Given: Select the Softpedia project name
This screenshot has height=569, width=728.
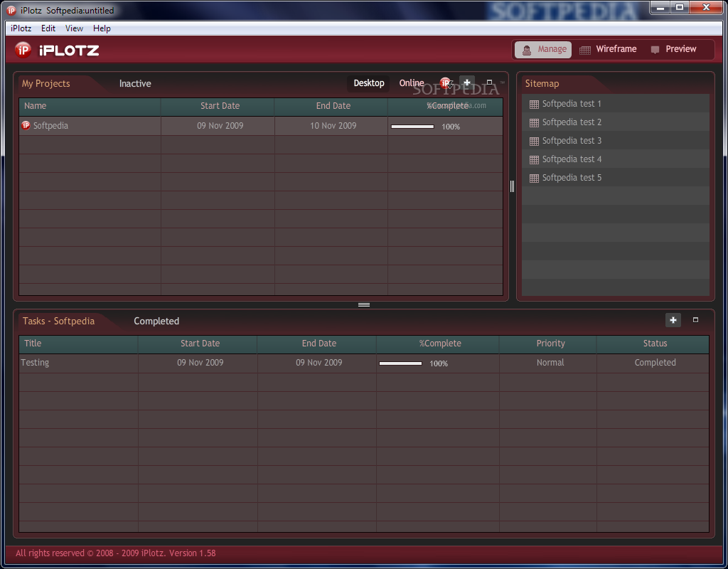Looking at the screenshot, I should (x=50, y=126).
